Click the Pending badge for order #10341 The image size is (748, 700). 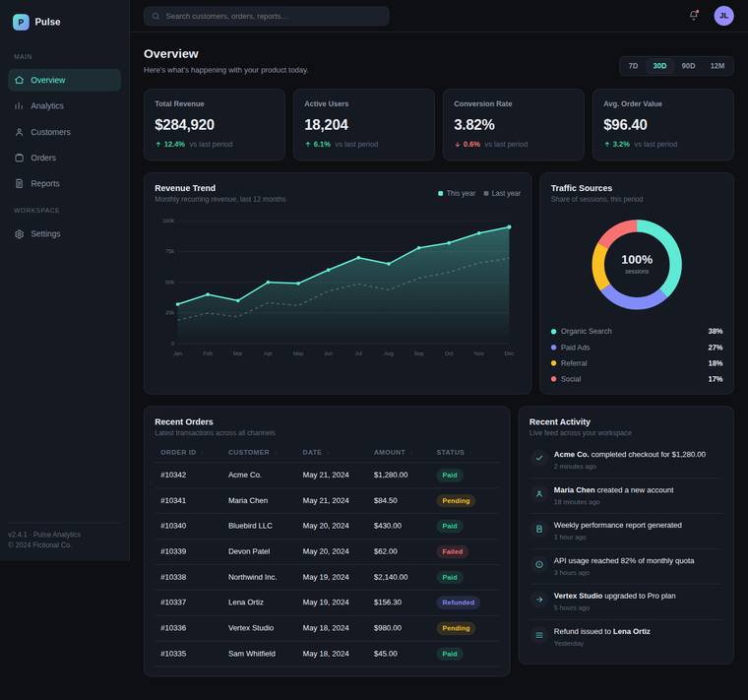(456, 501)
